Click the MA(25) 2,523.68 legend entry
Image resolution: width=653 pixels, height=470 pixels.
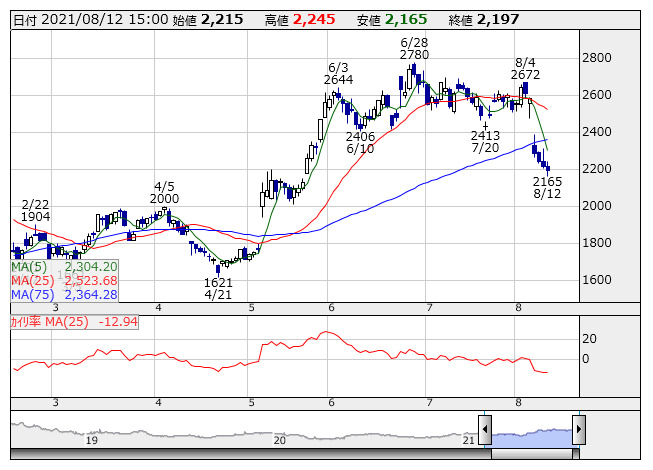pyautogui.click(x=64, y=281)
